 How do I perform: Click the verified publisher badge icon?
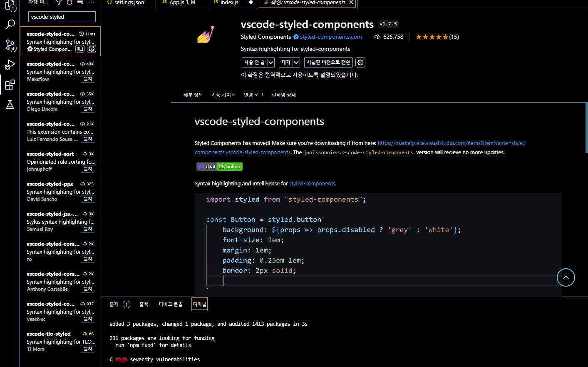296,37
